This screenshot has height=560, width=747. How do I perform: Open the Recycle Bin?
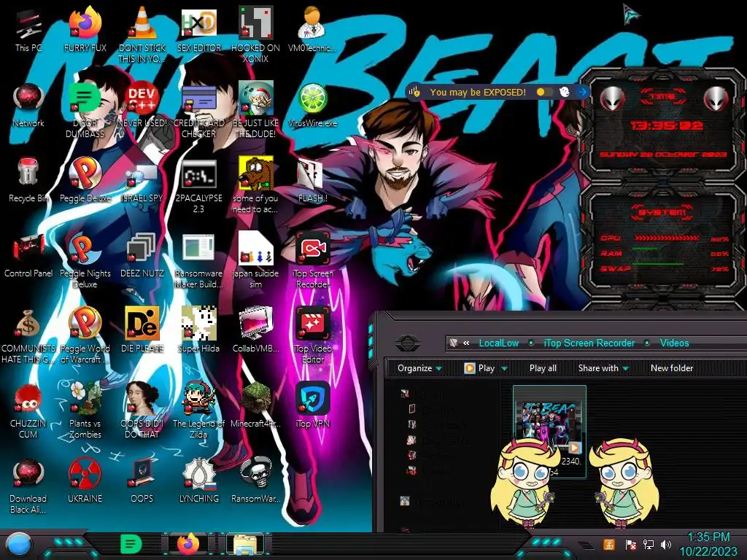[x=28, y=180]
